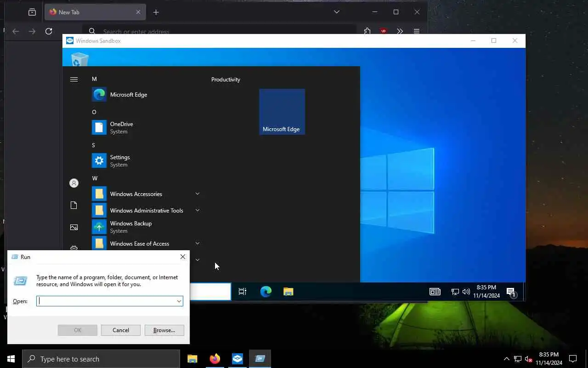The width and height of the screenshot is (588, 368).
Task: Open File Explorer in sandbox taskbar
Action: pos(288,292)
